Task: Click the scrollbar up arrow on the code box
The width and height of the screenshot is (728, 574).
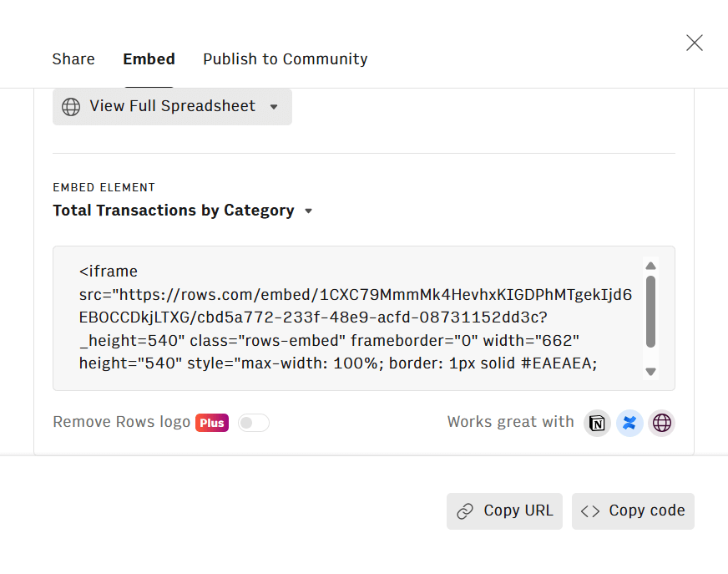Action: (650, 265)
